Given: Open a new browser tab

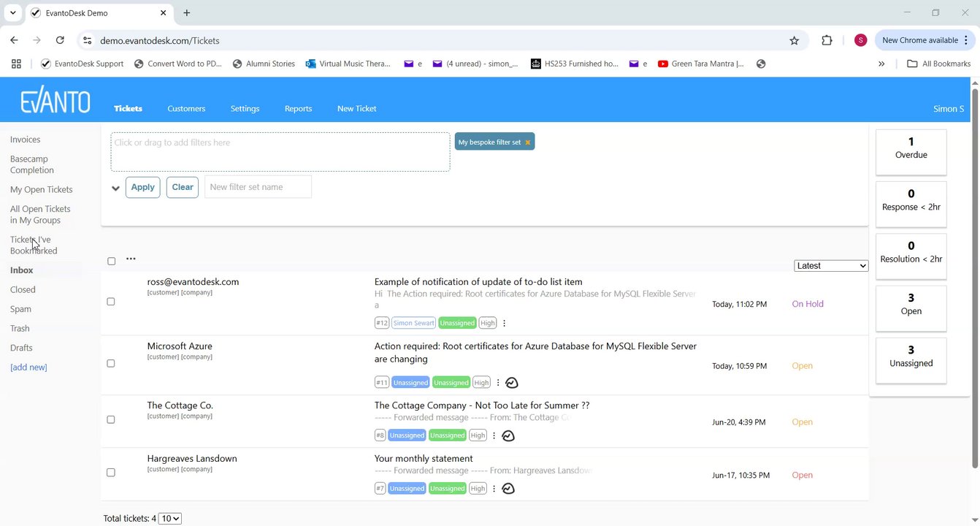Looking at the screenshot, I should click(x=187, y=13).
